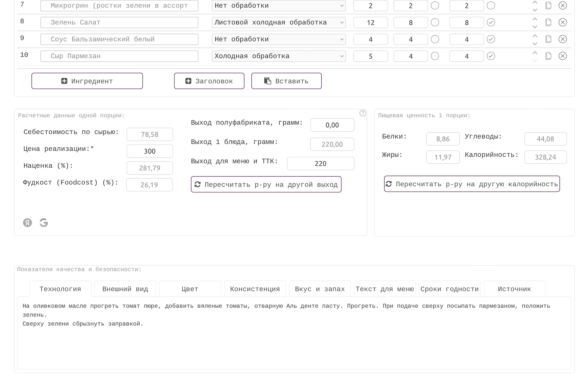Edit Соус Бальзамический белый name field
Screen dimensions: 588x378
(x=119, y=39)
